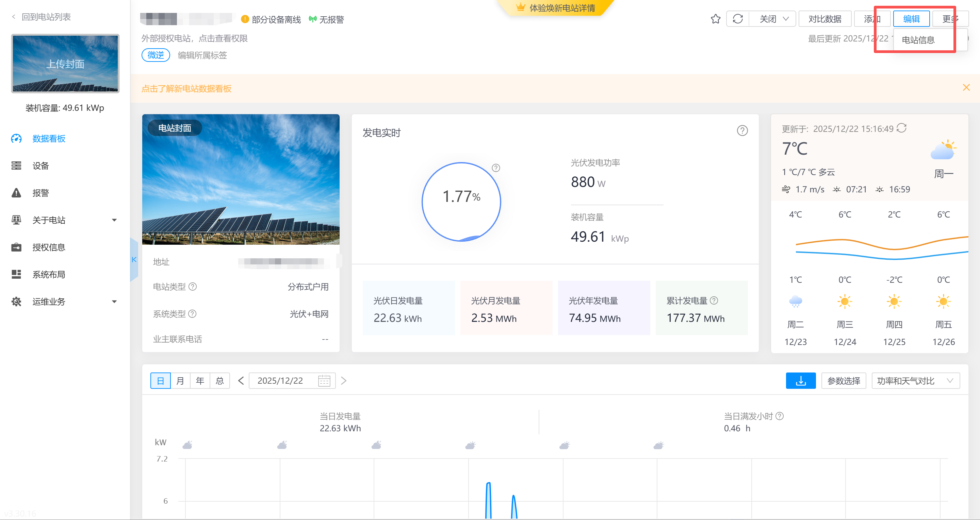Screen dimensions: 980x520
Task: Close the orange notification banner
Action: coord(966,88)
